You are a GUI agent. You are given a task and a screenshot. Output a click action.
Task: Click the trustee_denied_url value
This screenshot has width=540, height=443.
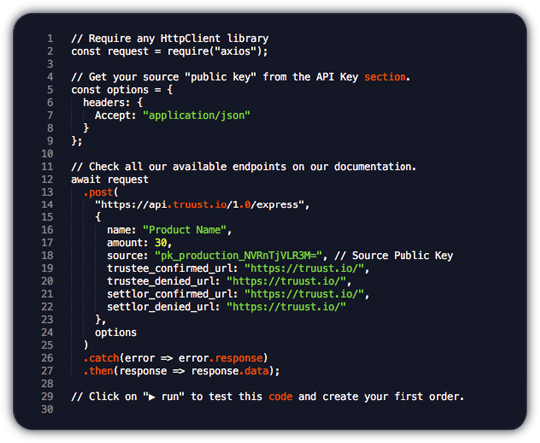coord(286,281)
